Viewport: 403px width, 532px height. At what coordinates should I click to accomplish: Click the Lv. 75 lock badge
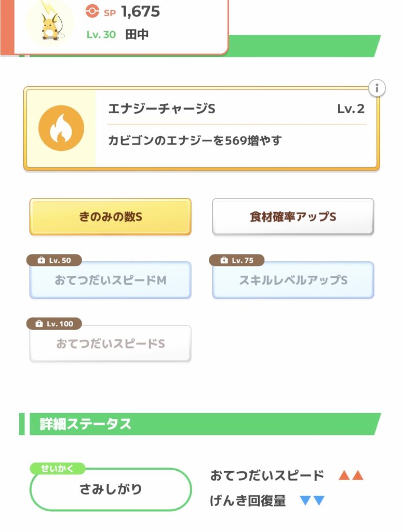tap(236, 260)
